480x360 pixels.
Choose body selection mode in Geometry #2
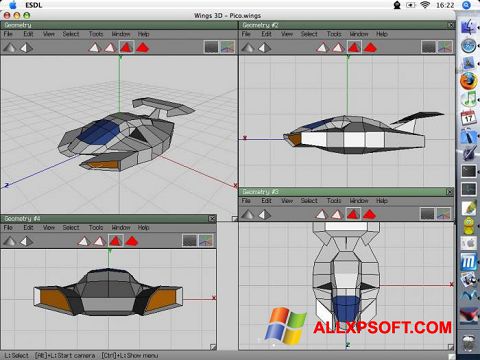coord(370,47)
